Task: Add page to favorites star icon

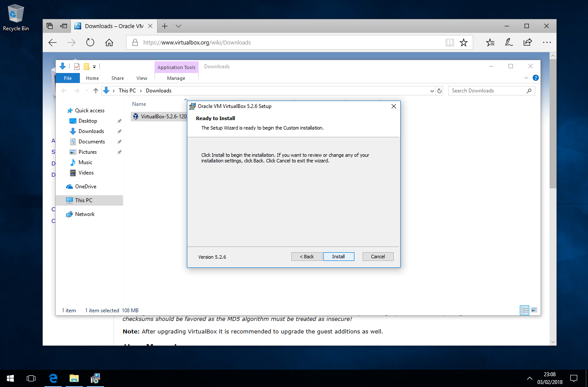Action: coord(464,42)
